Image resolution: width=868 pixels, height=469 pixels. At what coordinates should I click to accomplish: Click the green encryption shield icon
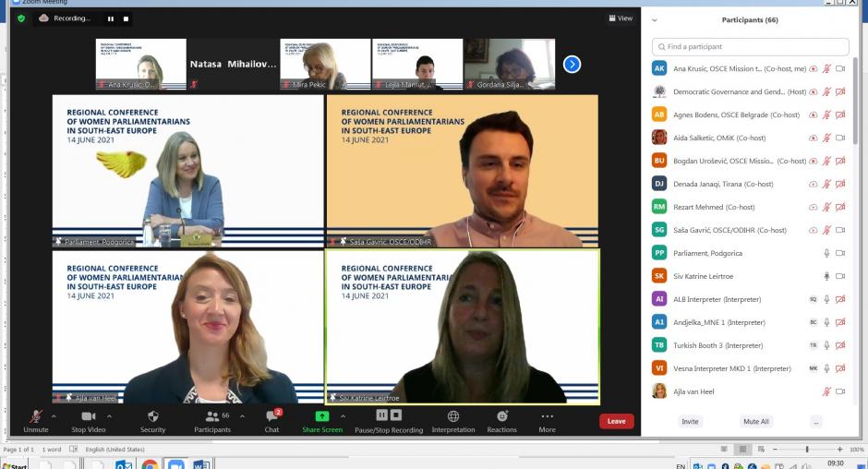click(21, 18)
